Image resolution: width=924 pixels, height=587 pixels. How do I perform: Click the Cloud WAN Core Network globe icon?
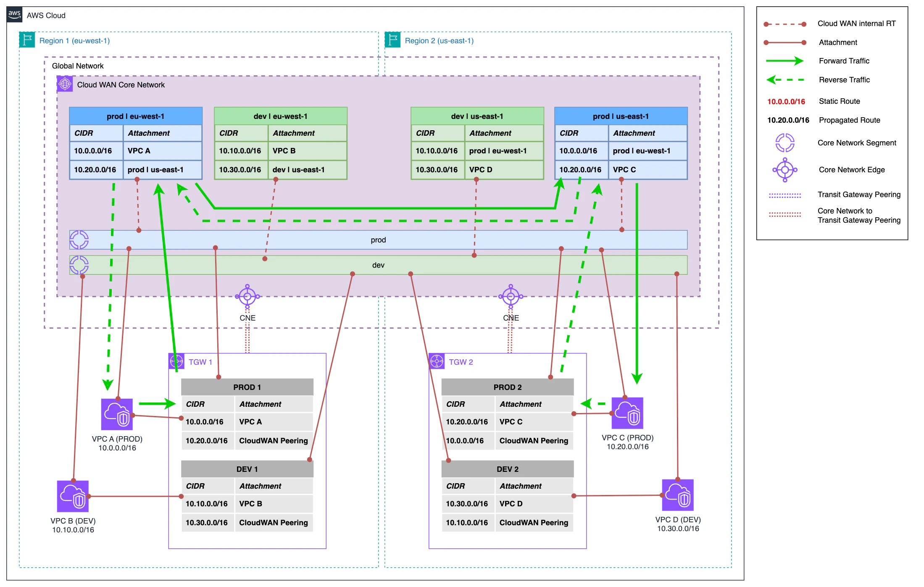64,84
